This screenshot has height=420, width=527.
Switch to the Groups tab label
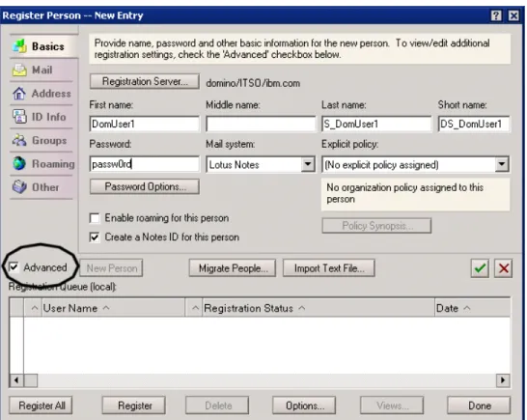click(49, 141)
